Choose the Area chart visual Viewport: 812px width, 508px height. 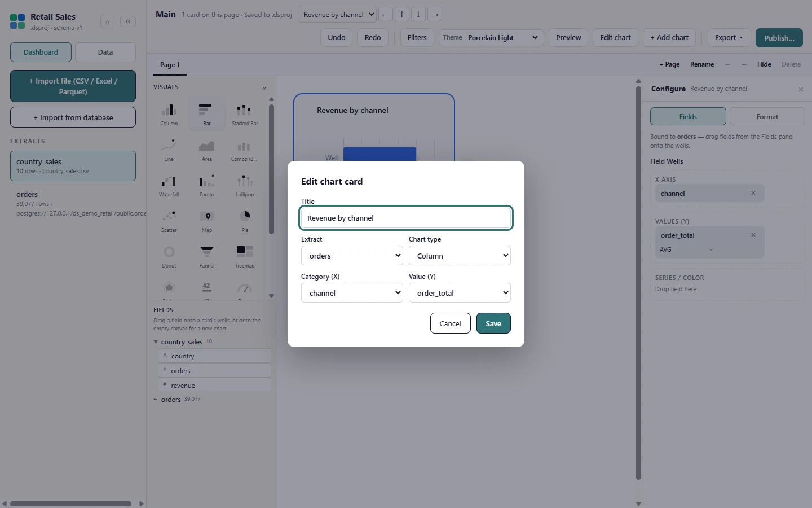pyautogui.click(x=207, y=150)
